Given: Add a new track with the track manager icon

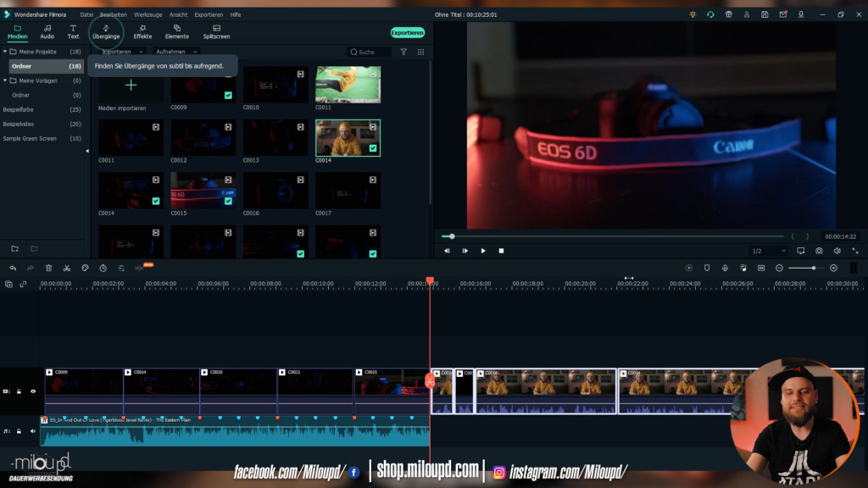Looking at the screenshot, I should click(8, 284).
